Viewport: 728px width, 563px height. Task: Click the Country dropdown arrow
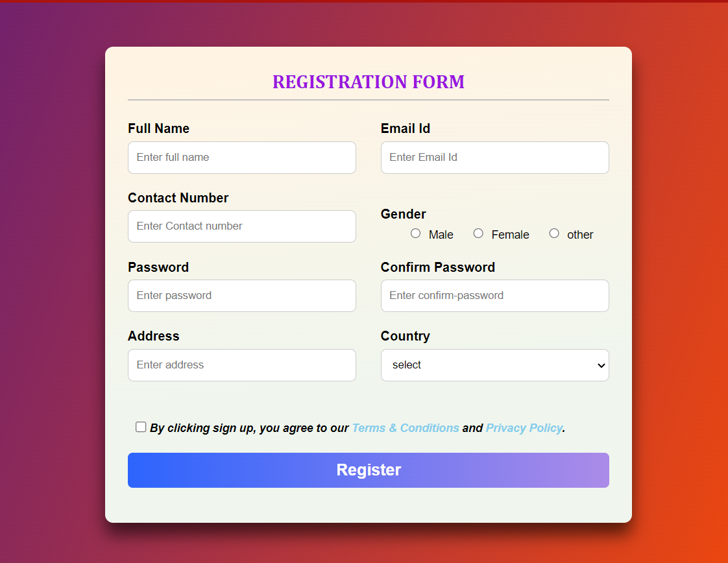[600, 365]
